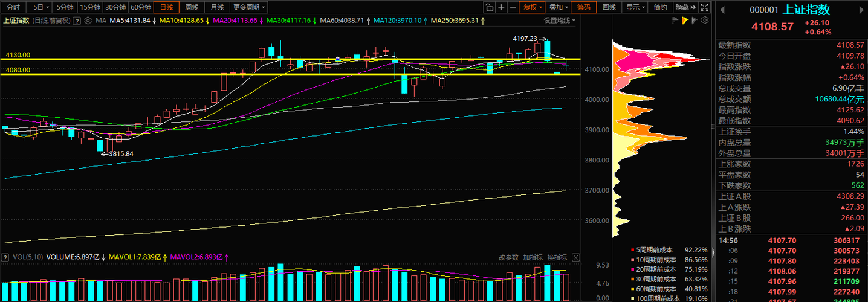Click the 上涨家数 value 1726
The image size is (868, 302).
855,164
